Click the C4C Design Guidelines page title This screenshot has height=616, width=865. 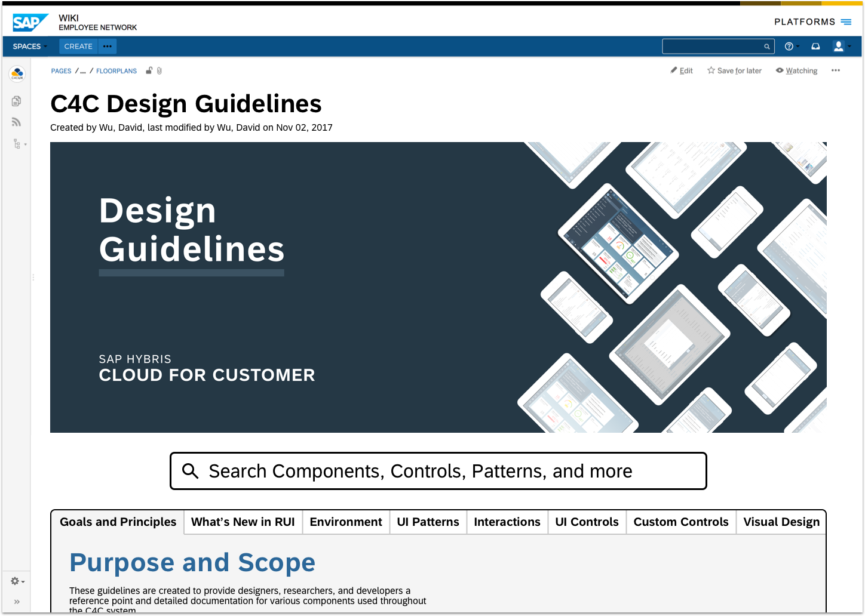click(x=186, y=104)
